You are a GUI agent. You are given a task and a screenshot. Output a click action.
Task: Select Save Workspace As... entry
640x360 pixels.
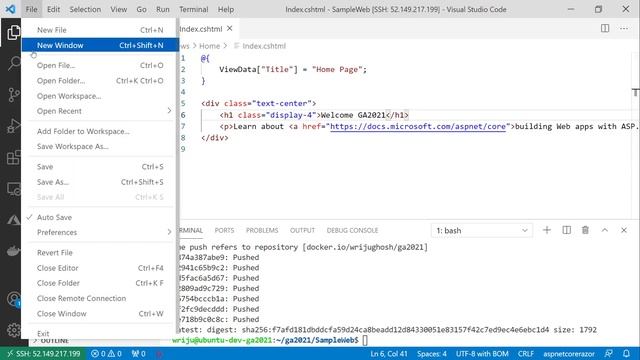click(100, 146)
